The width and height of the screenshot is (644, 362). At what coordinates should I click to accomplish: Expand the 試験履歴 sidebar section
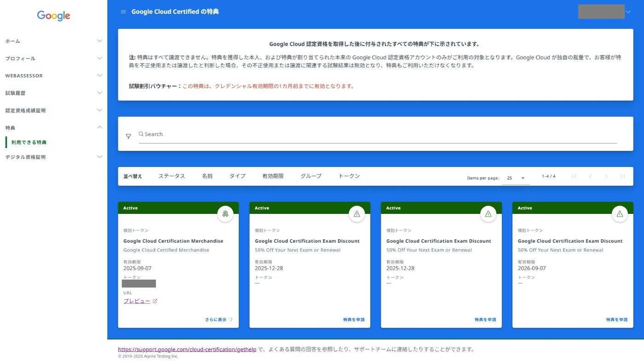[x=54, y=93]
